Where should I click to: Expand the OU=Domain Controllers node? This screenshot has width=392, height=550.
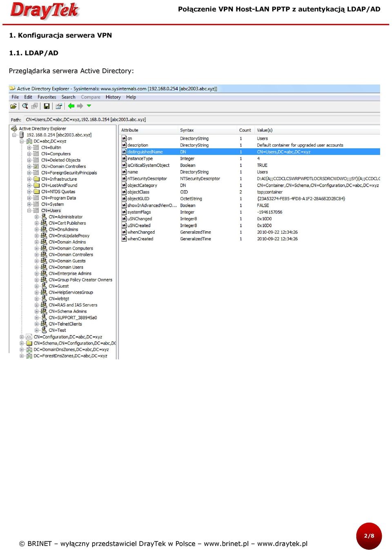click(29, 166)
